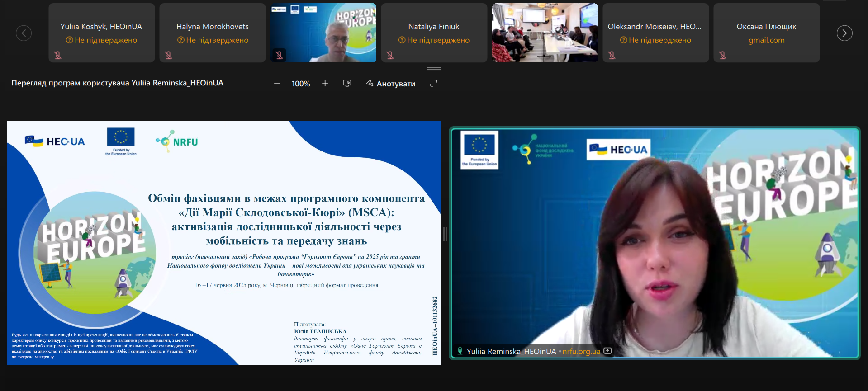Show previous participants with left arrow
This screenshot has height=391, width=868.
(x=24, y=33)
